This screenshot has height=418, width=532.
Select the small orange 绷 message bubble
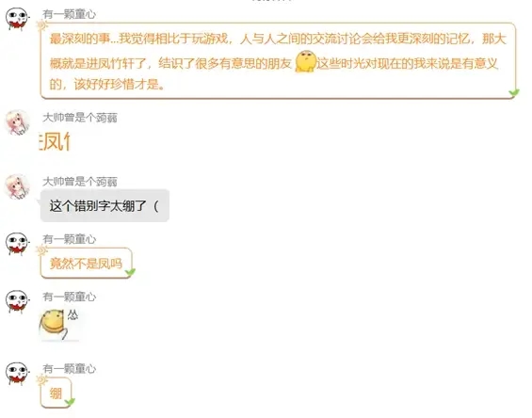coord(56,393)
